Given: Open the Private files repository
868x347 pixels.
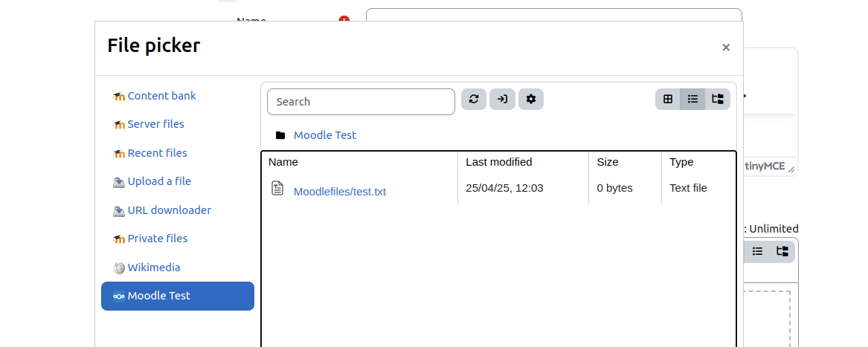Looking at the screenshot, I should (x=158, y=239).
